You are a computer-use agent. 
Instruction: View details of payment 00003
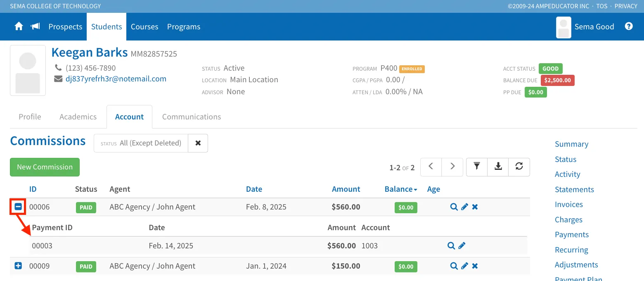point(451,246)
